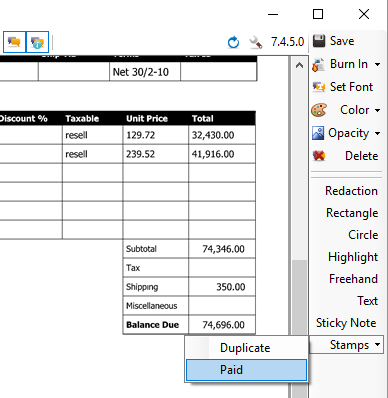This screenshot has height=398, width=388.
Task: Click the Discount % column header
Action: pos(23,119)
